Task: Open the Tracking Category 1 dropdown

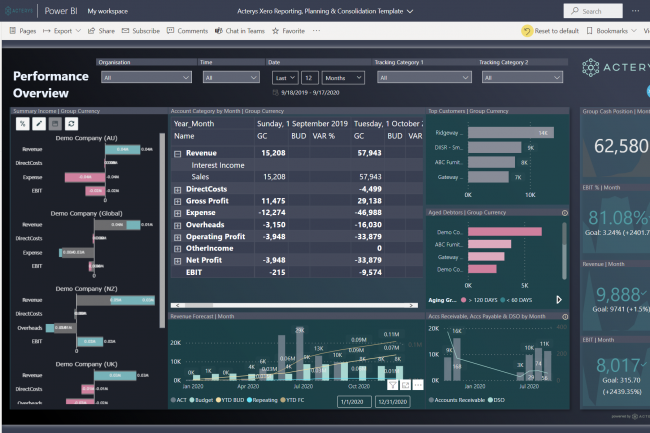Action: [424, 77]
